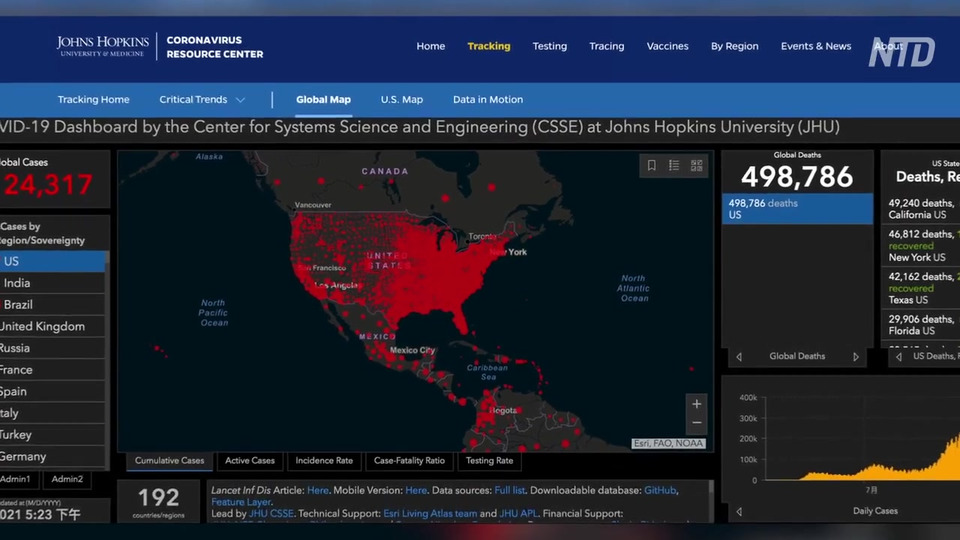Click the 192 countries/regions counter
960x540 pixels.
[x=159, y=501]
